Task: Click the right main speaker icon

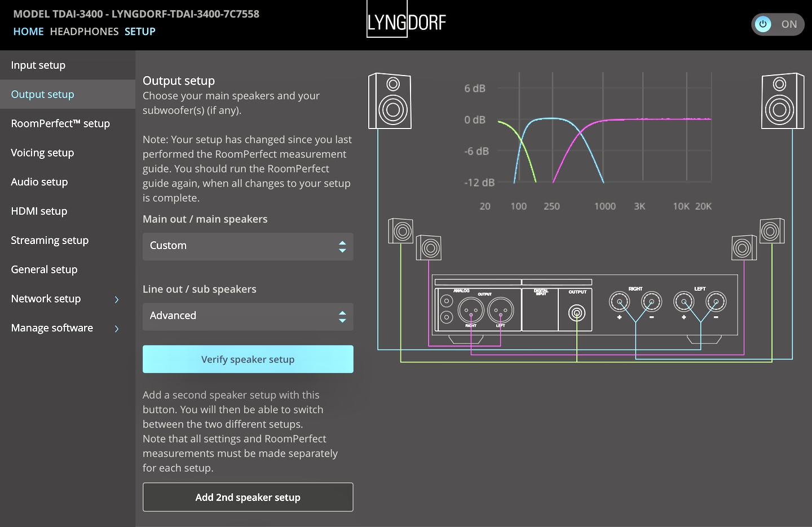Action: [x=783, y=101]
